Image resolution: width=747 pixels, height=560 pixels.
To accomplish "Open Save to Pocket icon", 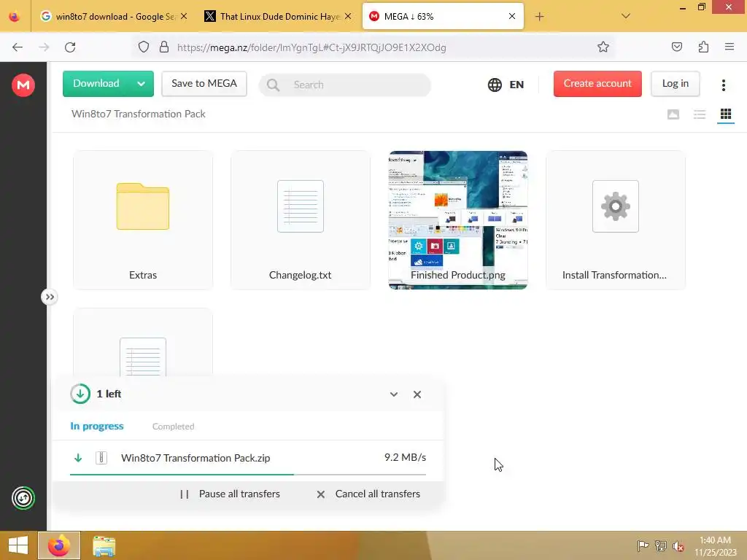I will click(676, 47).
